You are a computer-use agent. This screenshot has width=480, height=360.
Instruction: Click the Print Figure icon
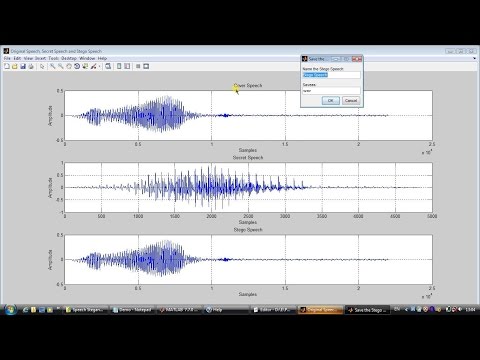(x=31, y=66)
